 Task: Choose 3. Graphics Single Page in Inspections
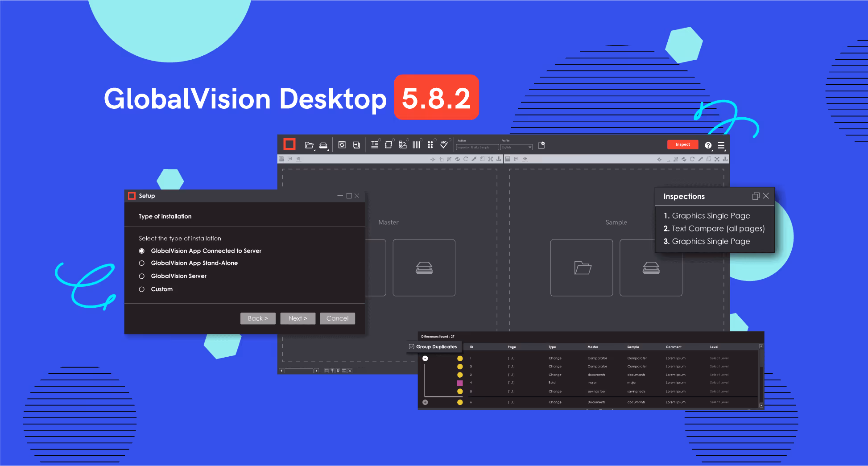[x=707, y=241]
